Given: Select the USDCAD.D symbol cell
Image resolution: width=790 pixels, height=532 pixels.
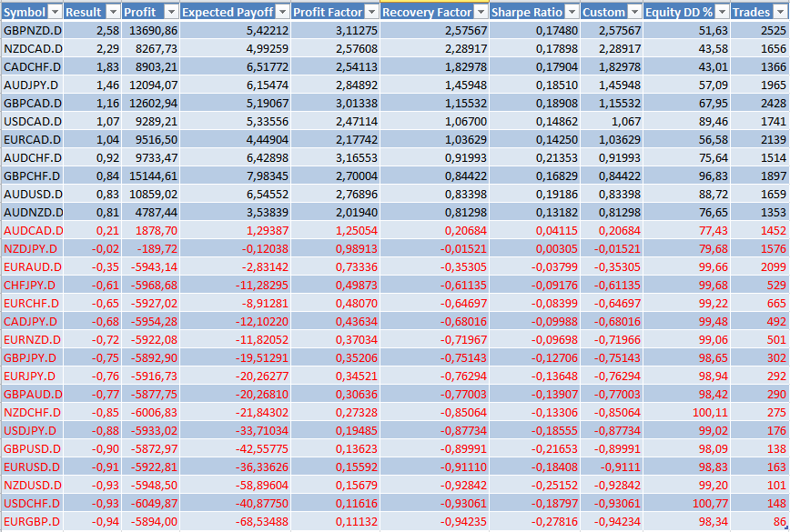Looking at the screenshot, I should (32, 121).
